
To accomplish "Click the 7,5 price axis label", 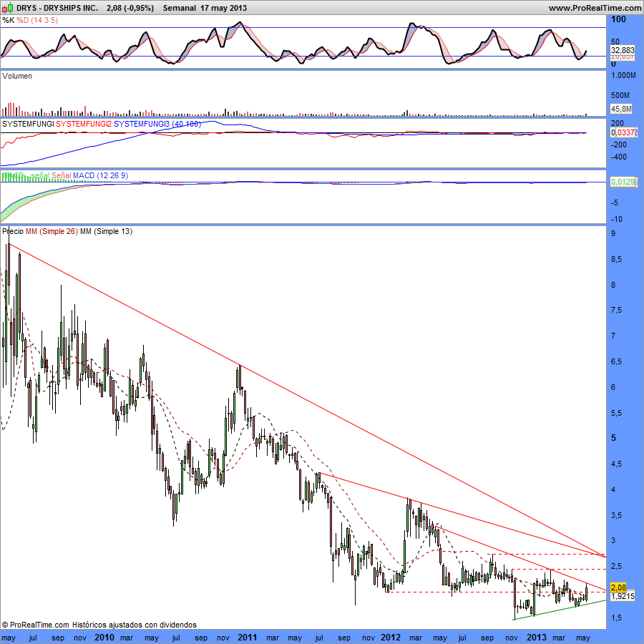I will pos(617,310).
